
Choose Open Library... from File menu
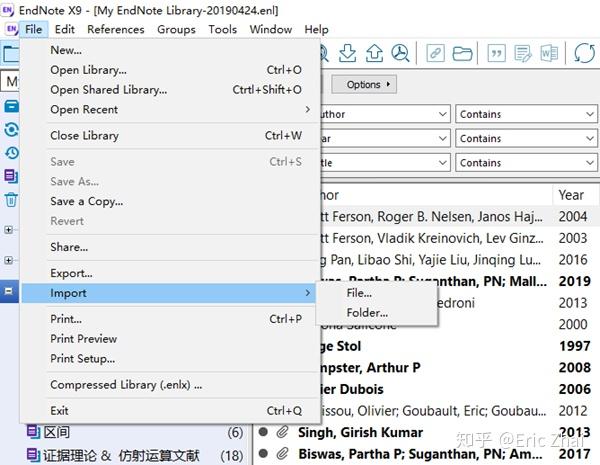coord(170,70)
